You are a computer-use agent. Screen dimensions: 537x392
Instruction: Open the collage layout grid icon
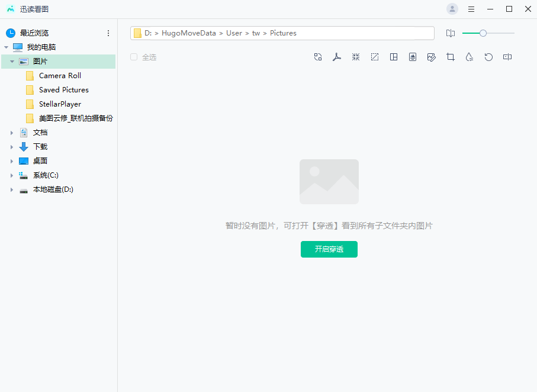pyautogui.click(x=394, y=57)
